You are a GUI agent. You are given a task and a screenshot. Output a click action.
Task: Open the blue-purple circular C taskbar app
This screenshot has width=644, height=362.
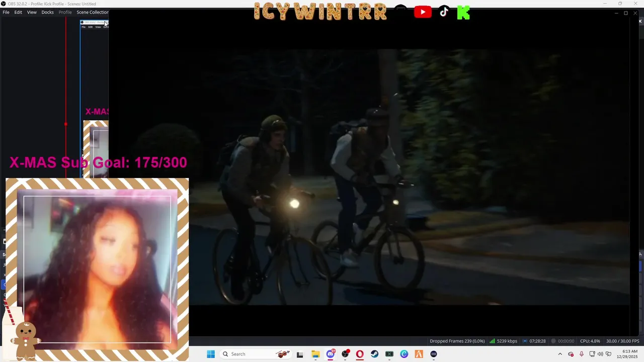click(404, 354)
